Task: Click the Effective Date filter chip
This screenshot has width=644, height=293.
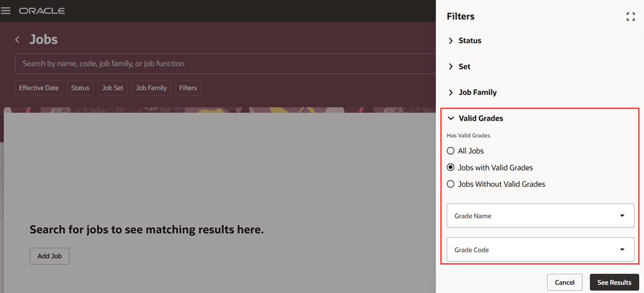Action: point(39,88)
